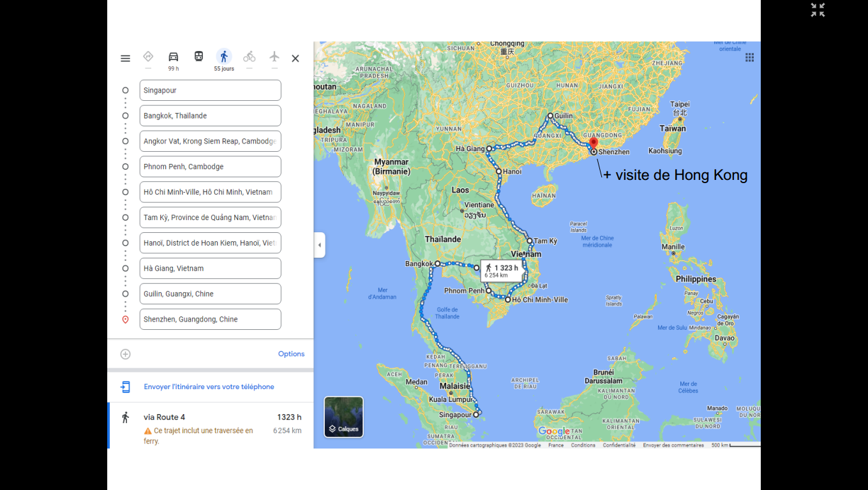Switch to flight mode
The height and width of the screenshot is (490, 868).
point(274,56)
